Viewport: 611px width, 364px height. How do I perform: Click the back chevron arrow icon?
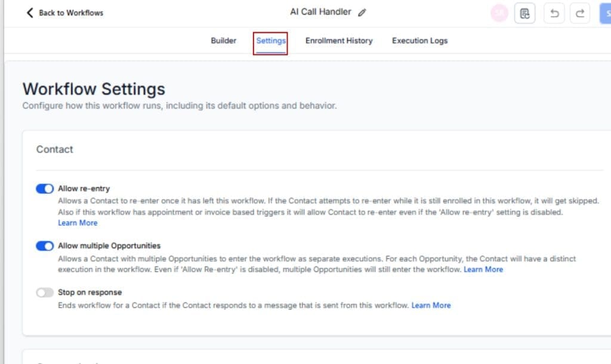(x=30, y=12)
